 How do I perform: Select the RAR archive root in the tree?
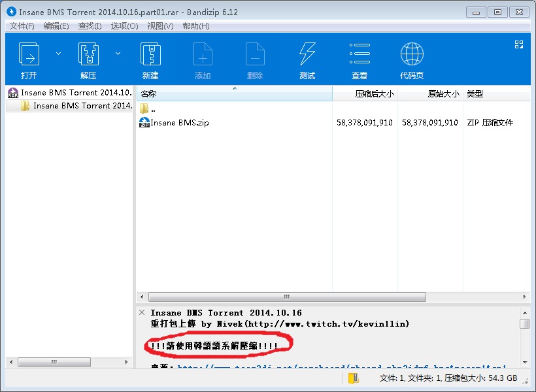tap(70, 93)
